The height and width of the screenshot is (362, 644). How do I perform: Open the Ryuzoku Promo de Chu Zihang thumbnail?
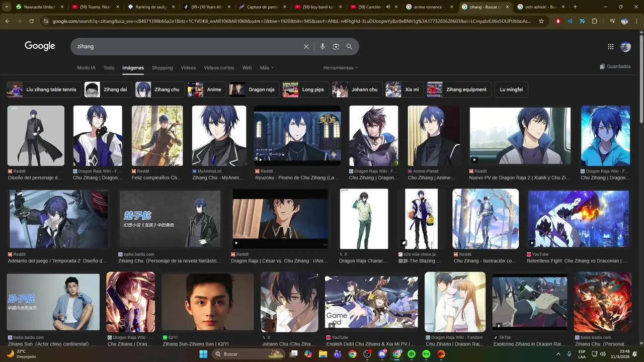click(297, 136)
